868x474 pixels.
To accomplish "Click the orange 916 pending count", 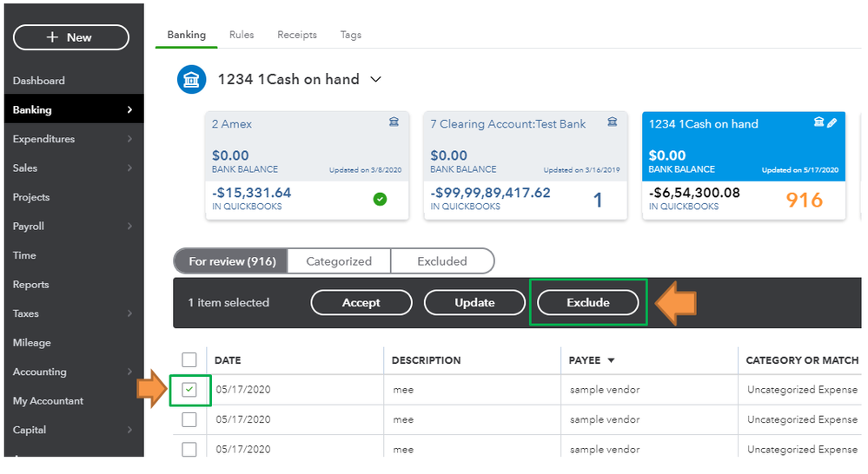I will 805,200.
